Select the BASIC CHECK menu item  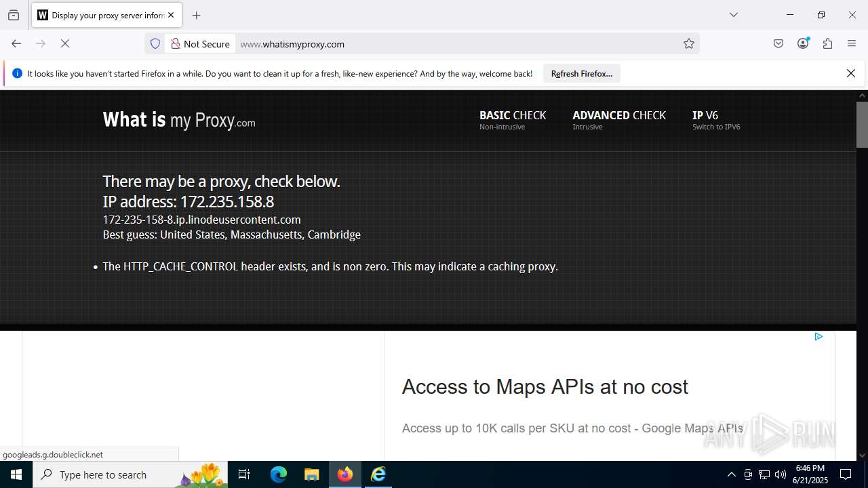click(513, 119)
